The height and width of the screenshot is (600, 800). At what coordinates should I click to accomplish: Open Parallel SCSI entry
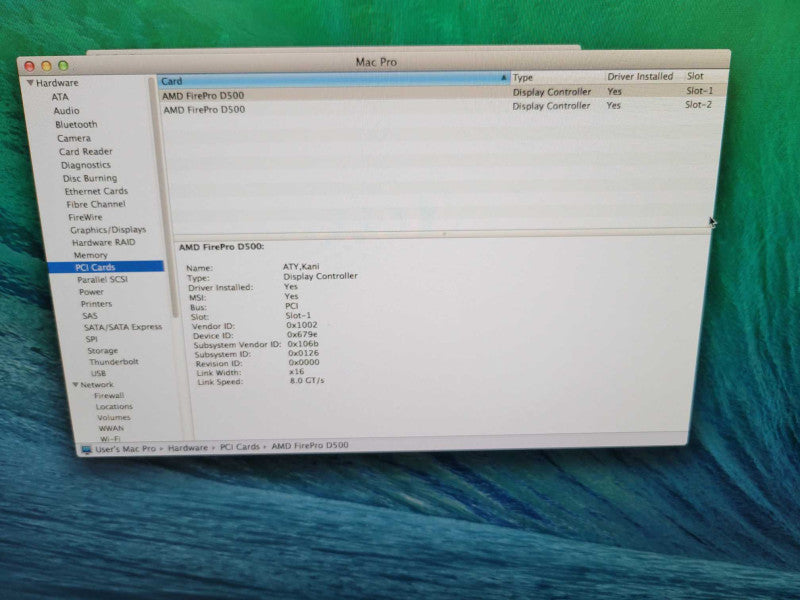click(102, 279)
